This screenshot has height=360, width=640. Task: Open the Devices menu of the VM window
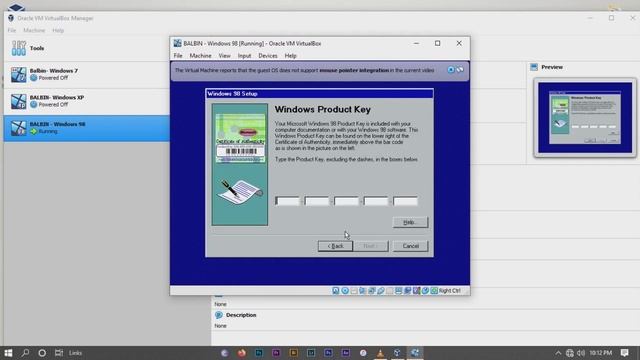pyautogui.click(x=268, y=56)
